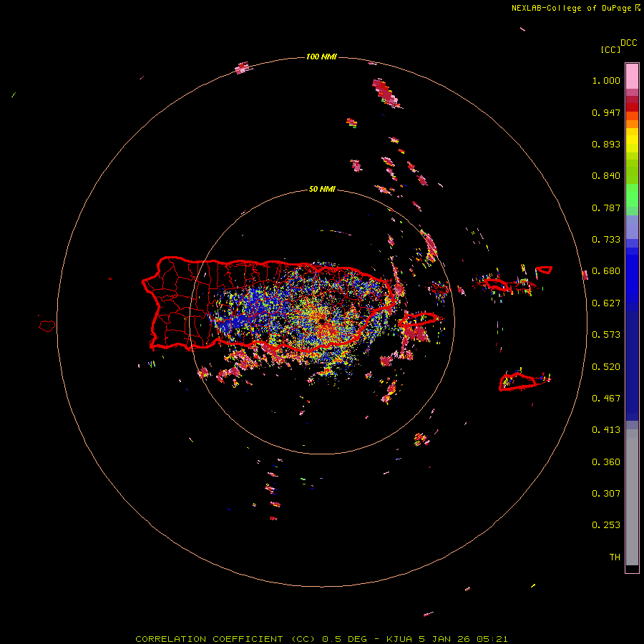
Task: Click the [CC] units label
Action: 610,49
